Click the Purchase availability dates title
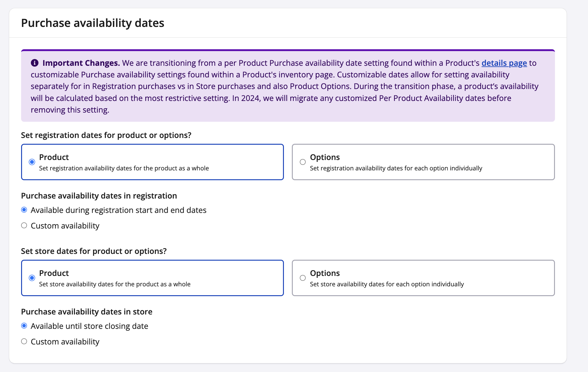Image resolution: width=588 pixels, height=372 pixels. tap(92, 23)
